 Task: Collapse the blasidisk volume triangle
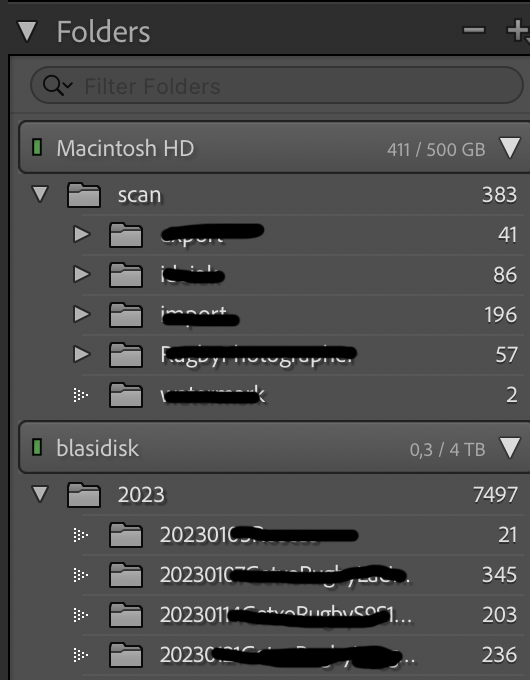coord(510,448)
